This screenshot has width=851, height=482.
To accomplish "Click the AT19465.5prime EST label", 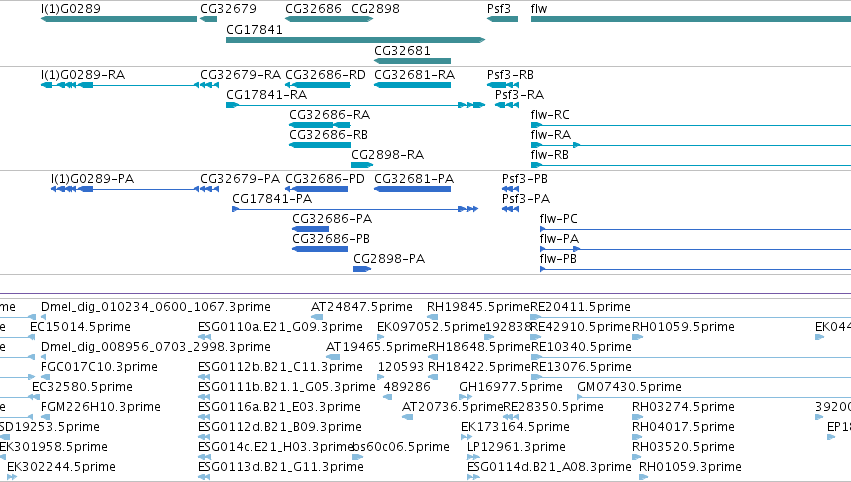I will click(377, 347).
